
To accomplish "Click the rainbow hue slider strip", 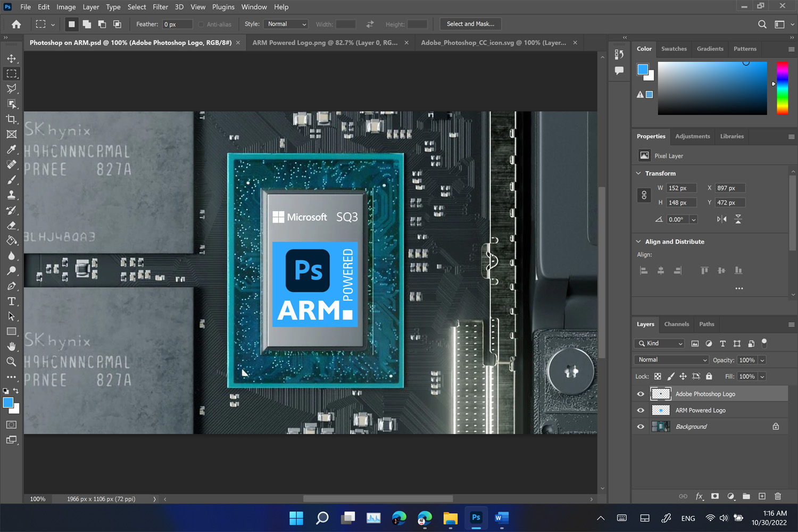I will pos(782,88).
